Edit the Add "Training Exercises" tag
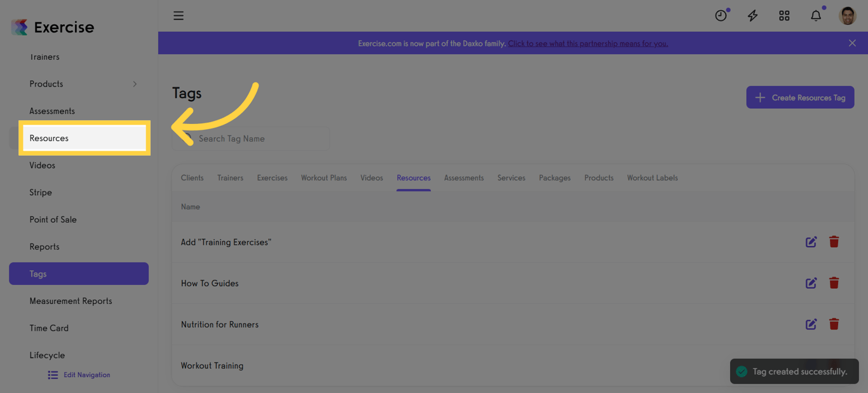Image resolution: width=868 pixels, height=393 pixels. [811, 242]
